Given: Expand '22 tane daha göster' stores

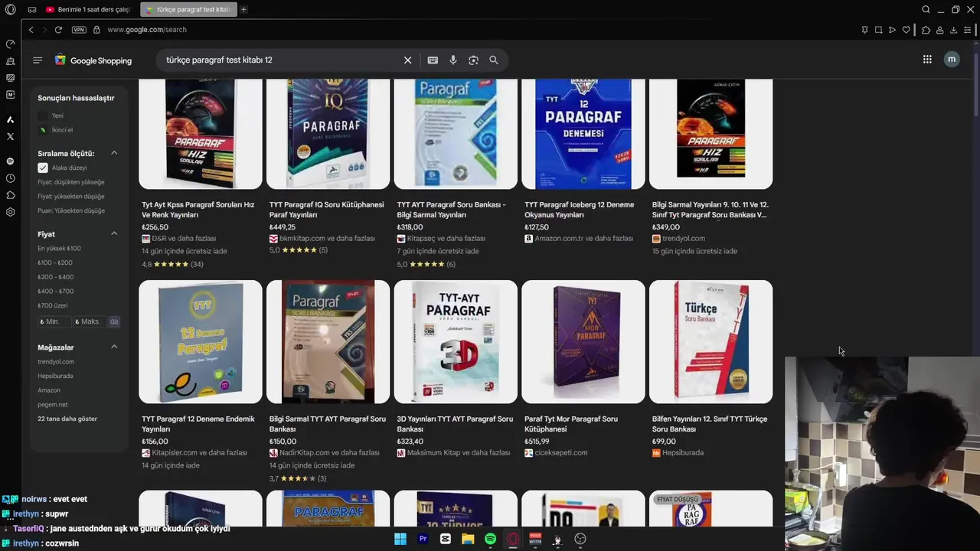Looking at the screenshot, I should pyautogui.click(x=67, y=419).
